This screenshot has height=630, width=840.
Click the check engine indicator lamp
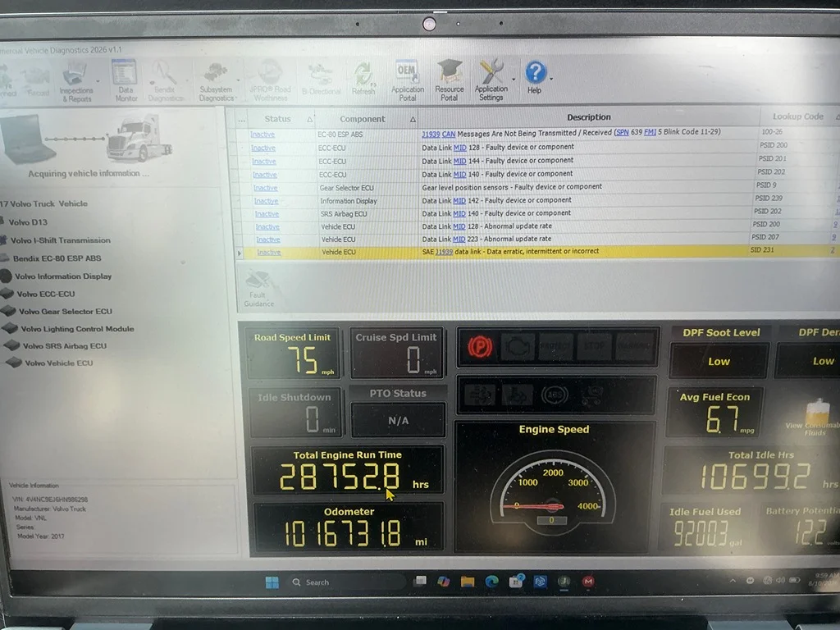[x=518, y=347]
